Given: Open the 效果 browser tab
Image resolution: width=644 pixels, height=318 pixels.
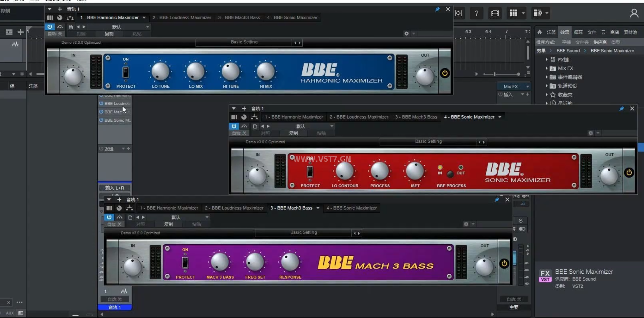Looking at the screenshot, I should [565, 32].
